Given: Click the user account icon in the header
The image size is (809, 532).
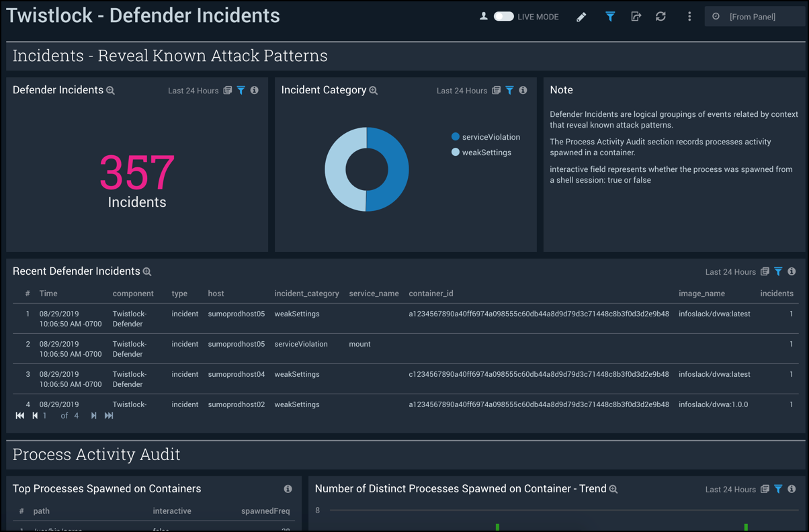Looking at the screenshot, I should (483, 16).
